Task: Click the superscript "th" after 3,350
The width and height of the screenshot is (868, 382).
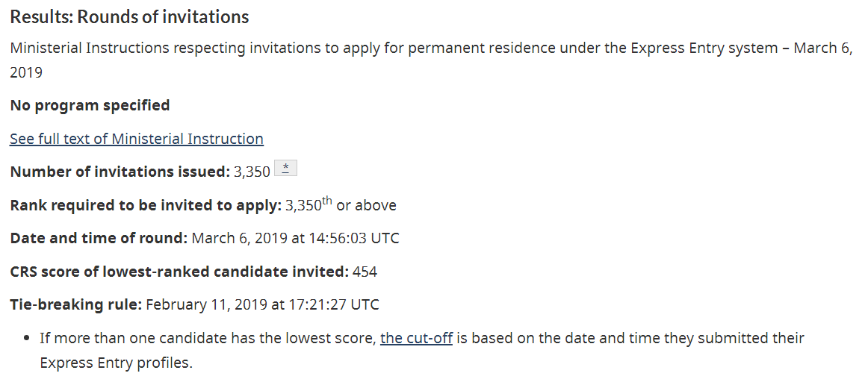Action: point(327,201)
